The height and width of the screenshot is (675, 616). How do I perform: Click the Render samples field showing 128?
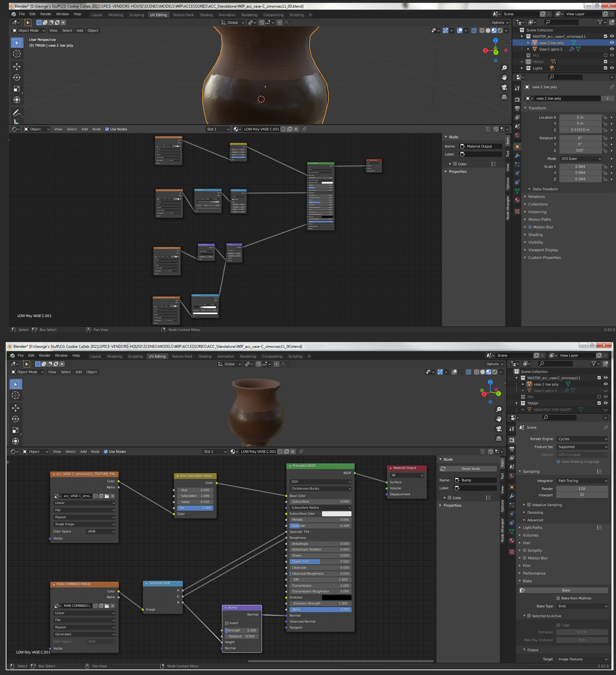coord(582,489)
